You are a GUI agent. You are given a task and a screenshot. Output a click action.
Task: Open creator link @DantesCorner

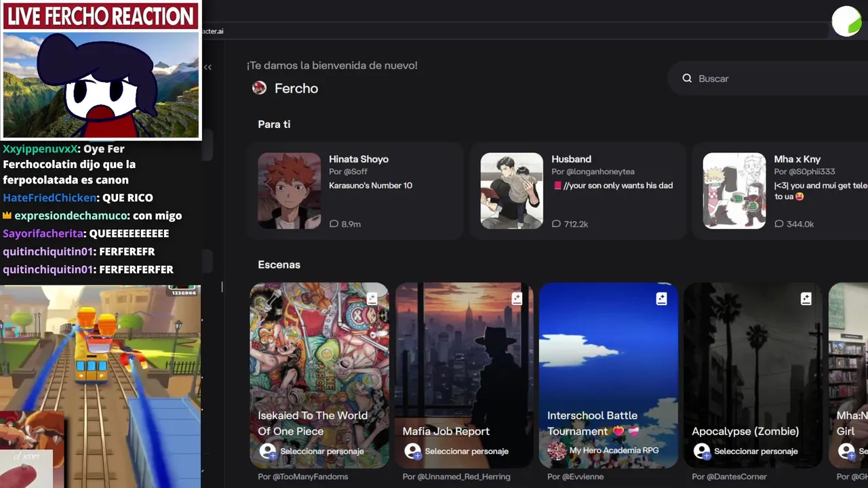tap(736, 477)
